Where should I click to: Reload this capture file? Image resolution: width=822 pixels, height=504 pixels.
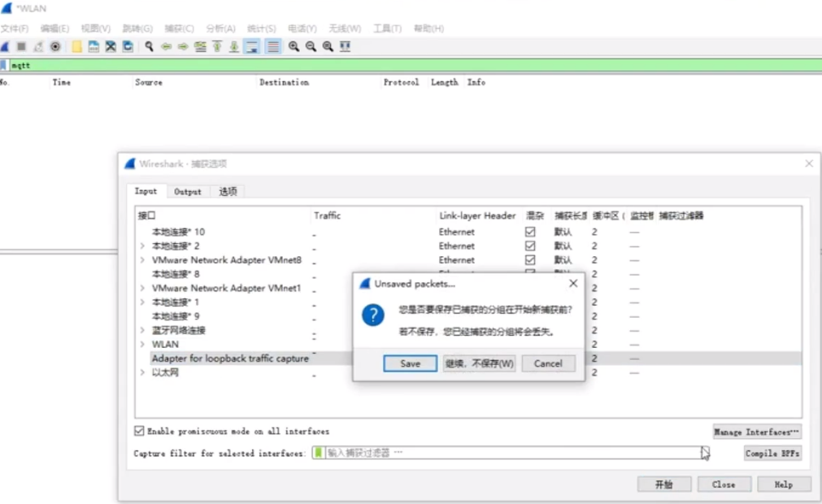point(128,46)
